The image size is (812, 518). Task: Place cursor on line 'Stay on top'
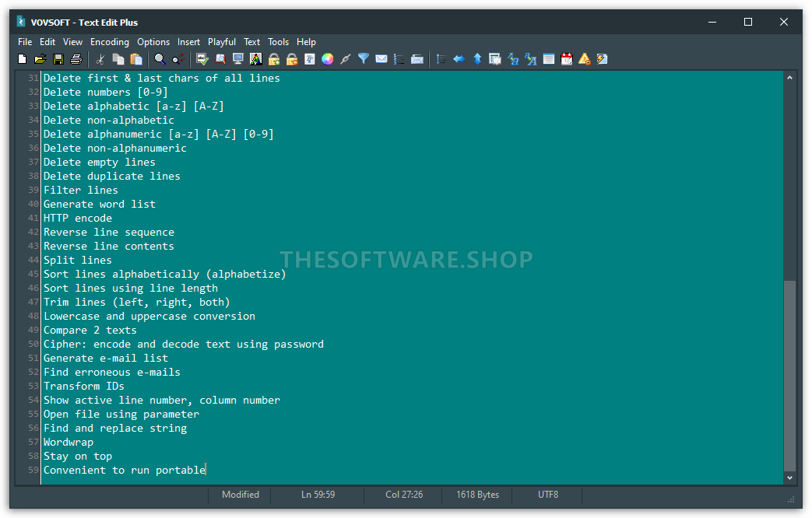coord(78,456)
